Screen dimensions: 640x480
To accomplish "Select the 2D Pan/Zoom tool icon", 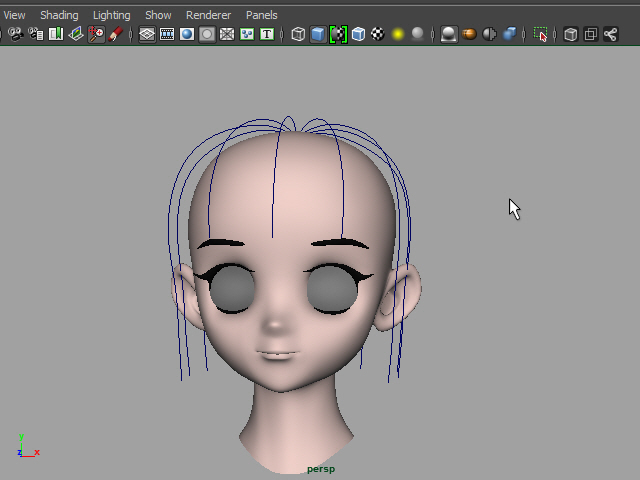I will pos(96,34).
